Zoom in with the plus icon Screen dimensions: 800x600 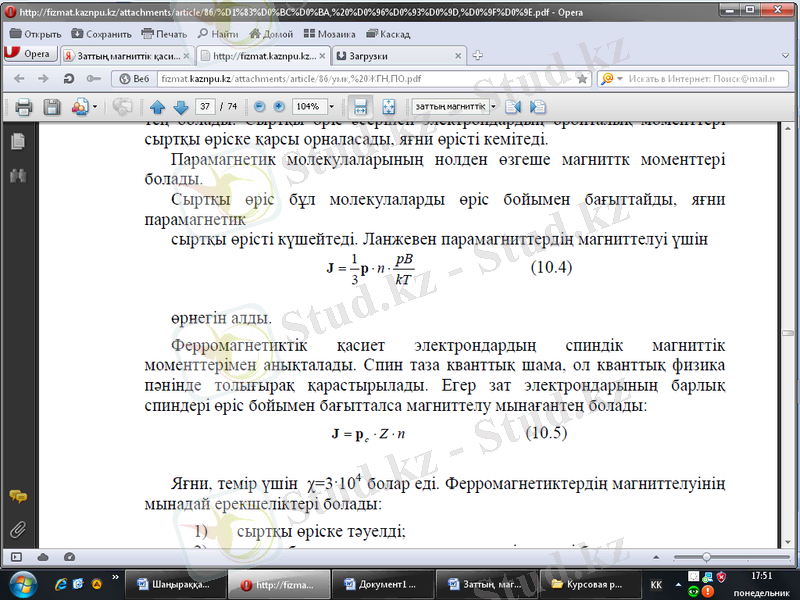(279, 107)
